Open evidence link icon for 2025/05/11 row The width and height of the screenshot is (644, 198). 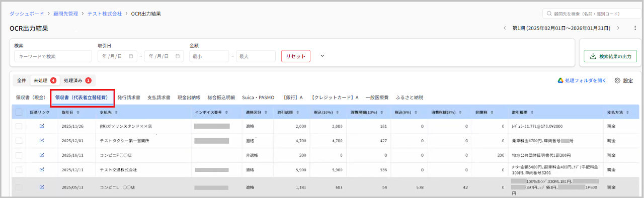(42, 187)
